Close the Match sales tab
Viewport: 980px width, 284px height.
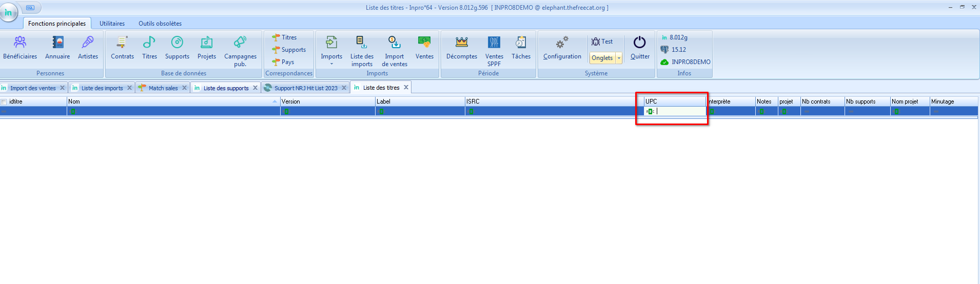185,88
